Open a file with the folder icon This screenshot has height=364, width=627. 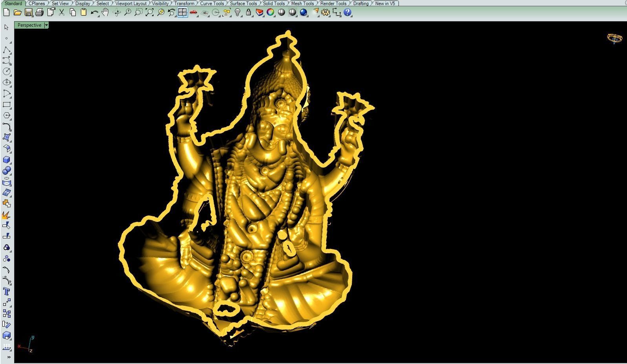17,13
